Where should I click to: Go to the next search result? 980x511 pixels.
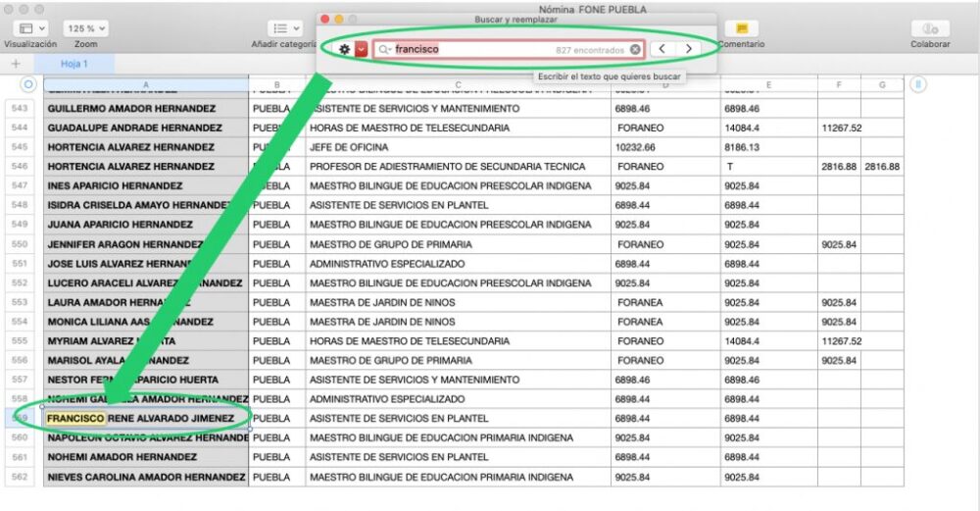(x=688, y=49)
